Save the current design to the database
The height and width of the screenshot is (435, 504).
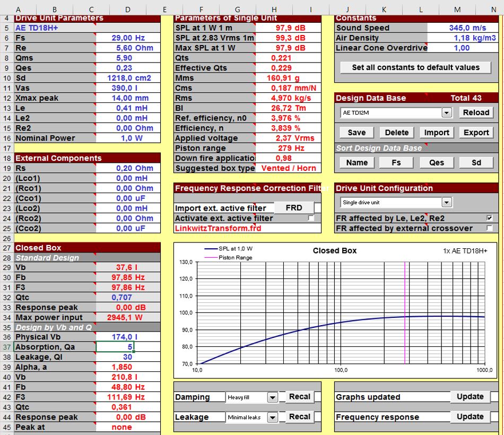tap(356, 132)
